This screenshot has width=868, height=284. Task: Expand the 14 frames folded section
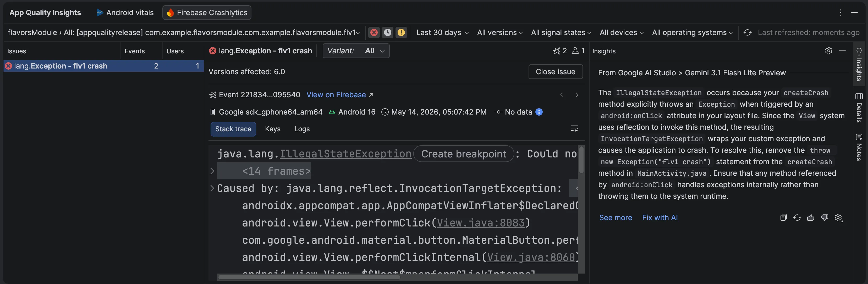pos(212,171)
